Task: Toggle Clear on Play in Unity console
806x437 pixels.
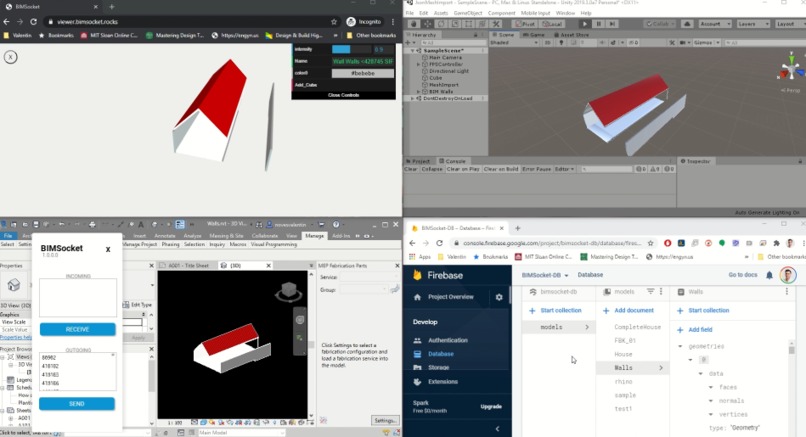Action: [x=463, y=169]
